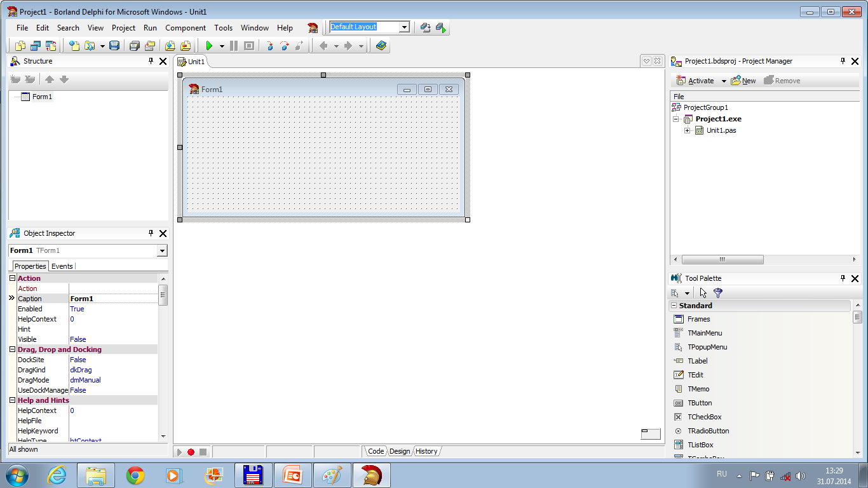Open the Component menu
The width and height of the screenshot is (868, 488).
coord(186,28)
